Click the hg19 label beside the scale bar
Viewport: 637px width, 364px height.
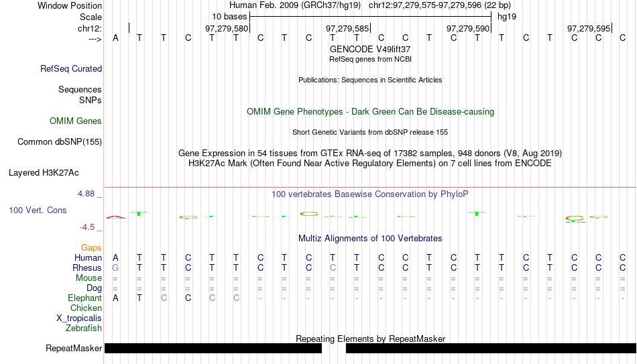point(507,17)
